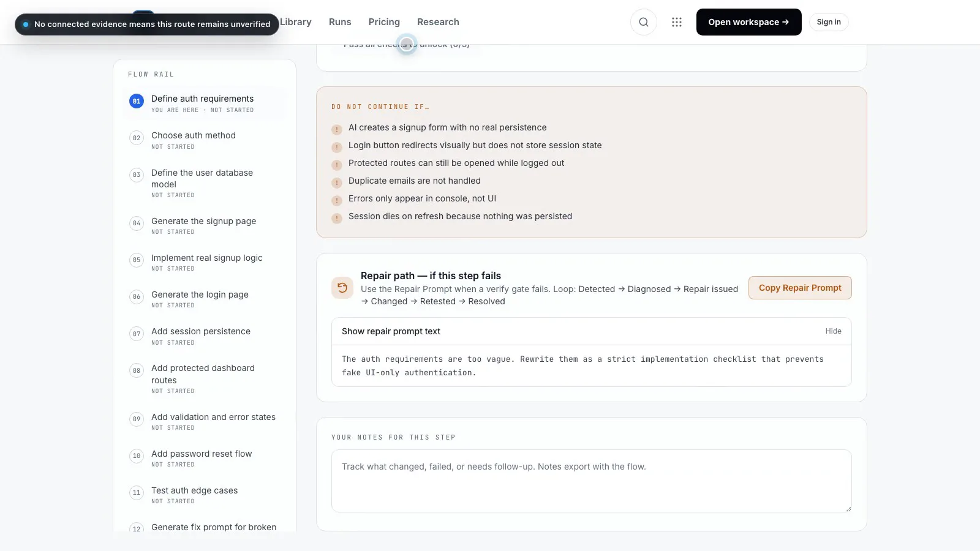The image size is (980, 551).
Task: Select step 04 number badge
Action: 137,223
